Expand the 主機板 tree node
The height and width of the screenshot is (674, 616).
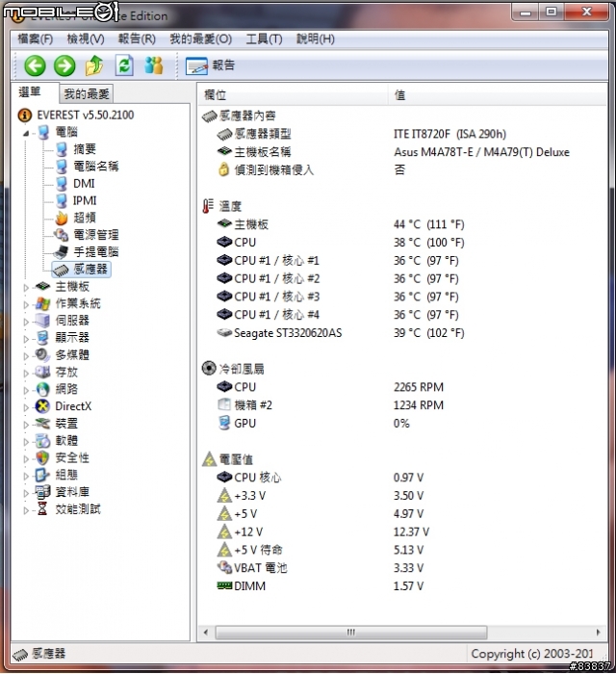tap(26, 287)
